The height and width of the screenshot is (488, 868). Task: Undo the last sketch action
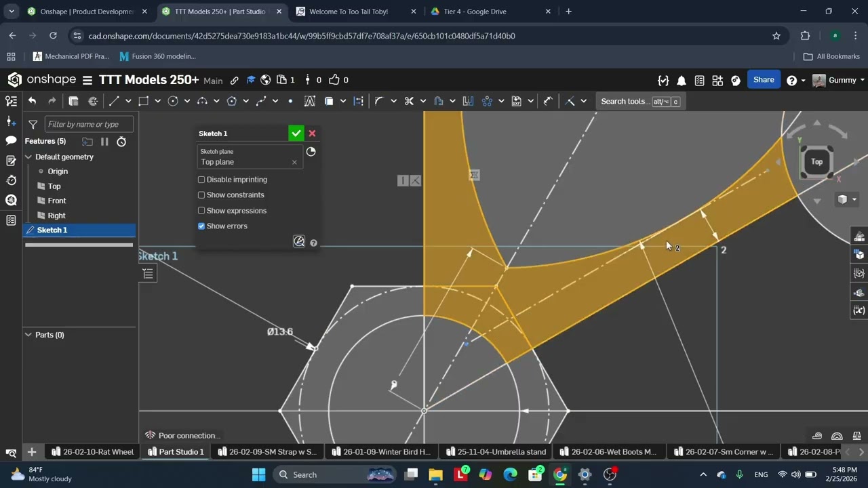click(32, 101)
